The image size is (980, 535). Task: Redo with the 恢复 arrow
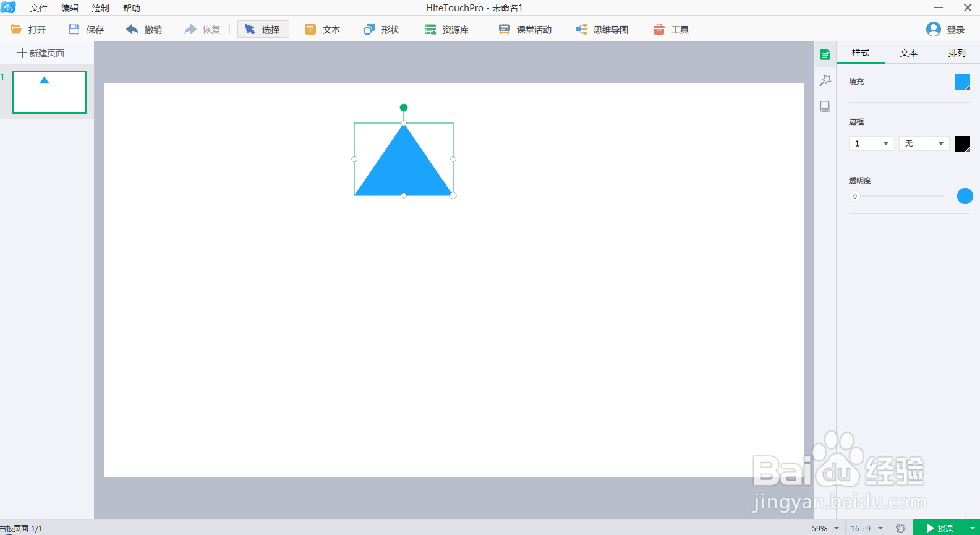tap(190, 29)
